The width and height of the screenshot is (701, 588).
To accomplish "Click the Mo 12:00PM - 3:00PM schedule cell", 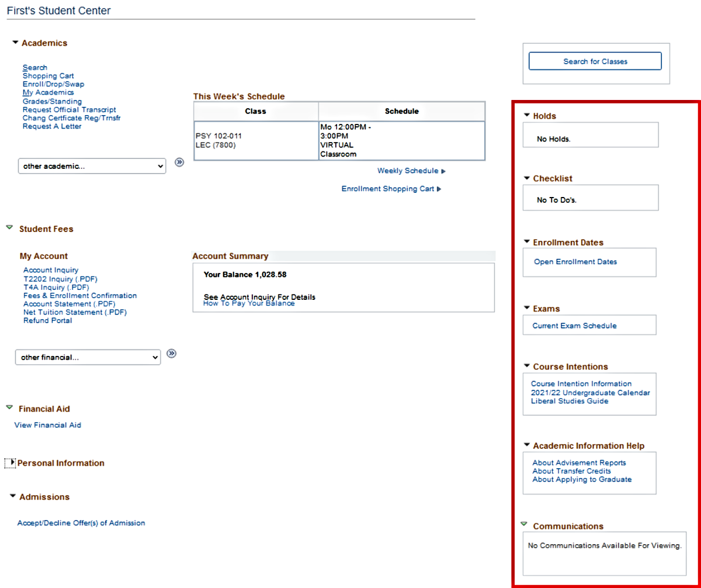I will [x=402, y=141].
